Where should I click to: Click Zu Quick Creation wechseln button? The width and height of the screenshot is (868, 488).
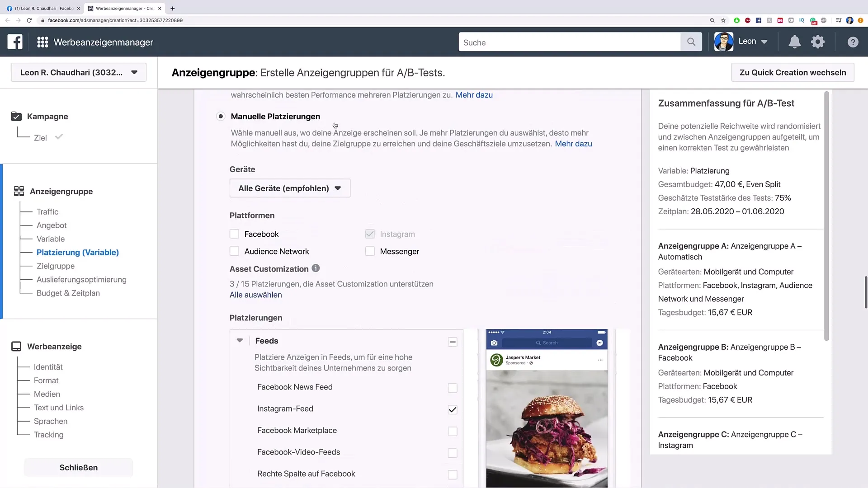(x=793, y=72)
